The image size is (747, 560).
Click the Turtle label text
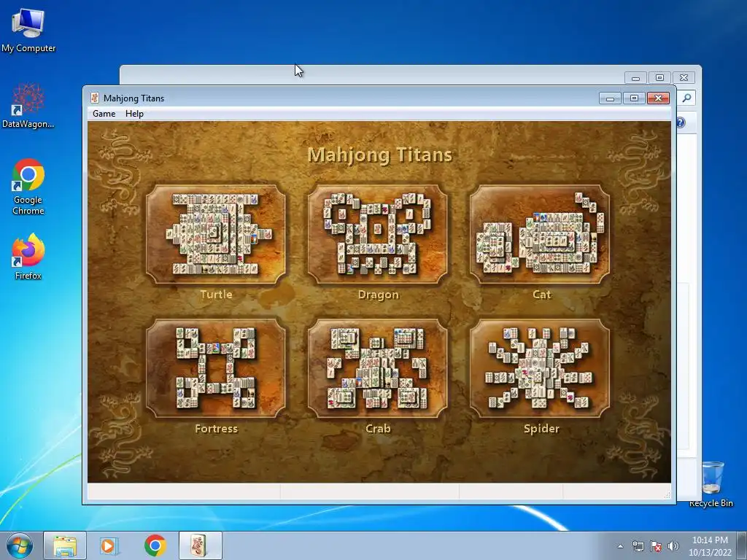tap(216, 295)
